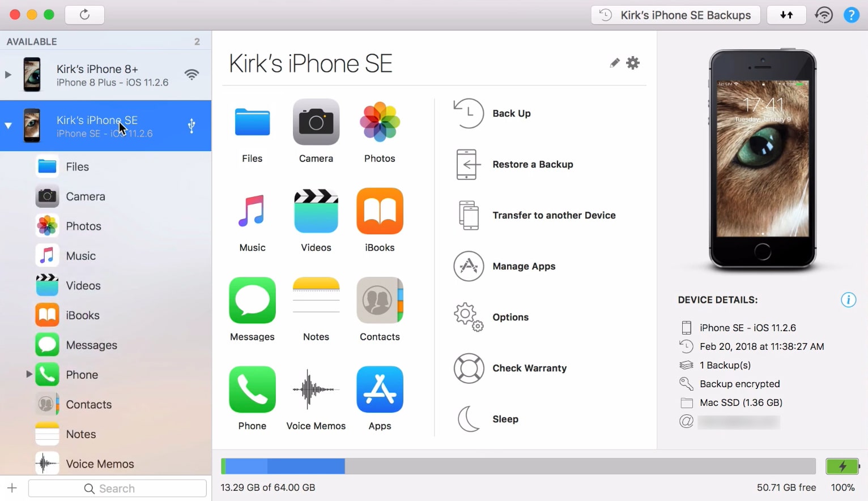Click the "Mac SSD (1.36 GB)" detail
The image size is (868, 501).
point(741,402)
